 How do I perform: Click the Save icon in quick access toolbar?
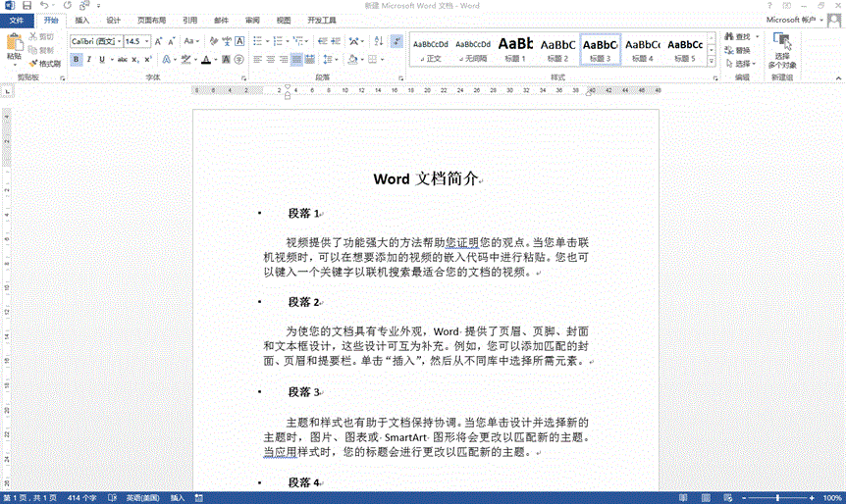pos(26,6)
